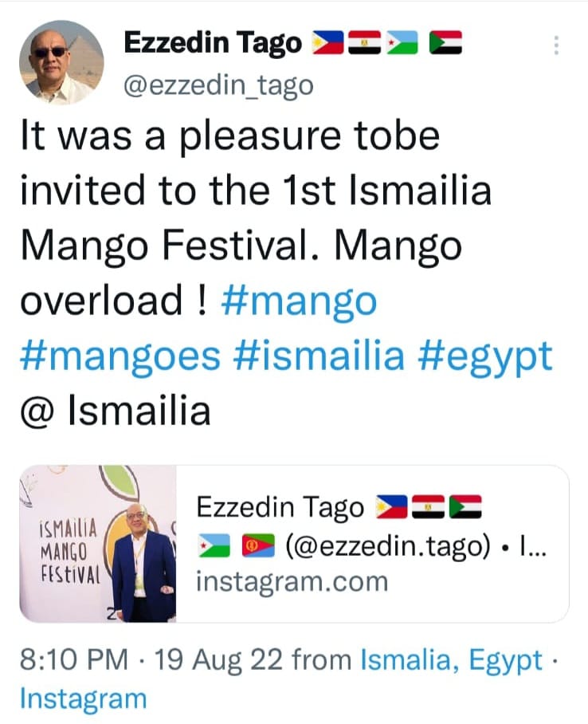Screen dimensions: 588x724
Task: Open the three-dot more options menu
Action: 555,45
